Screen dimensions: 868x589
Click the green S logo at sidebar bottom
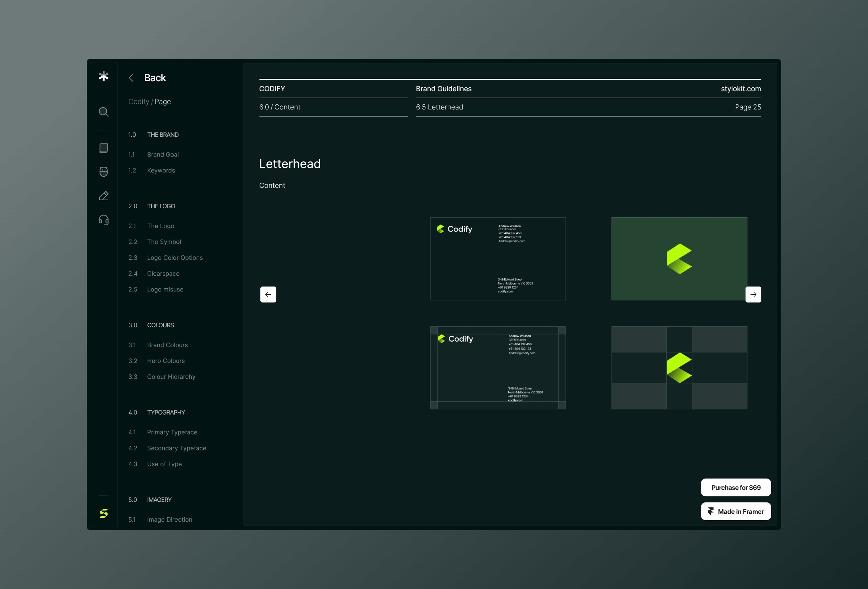pos(104,513)
